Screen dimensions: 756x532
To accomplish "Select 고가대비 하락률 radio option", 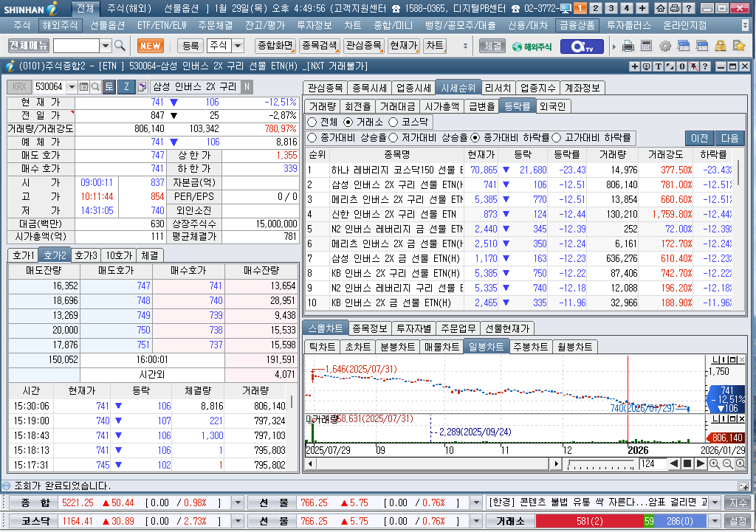I will (x=557, y=138).
